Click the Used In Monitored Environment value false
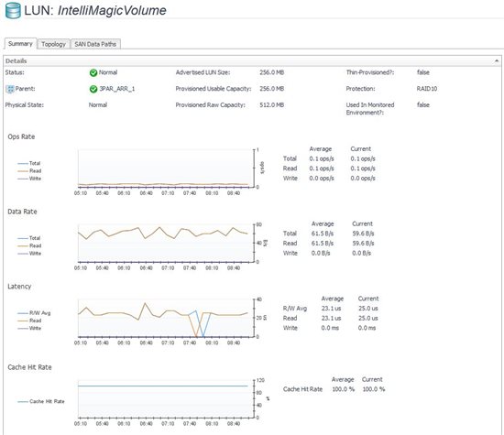Viewport: 504px width, 435px height. [x=423, y=105]
